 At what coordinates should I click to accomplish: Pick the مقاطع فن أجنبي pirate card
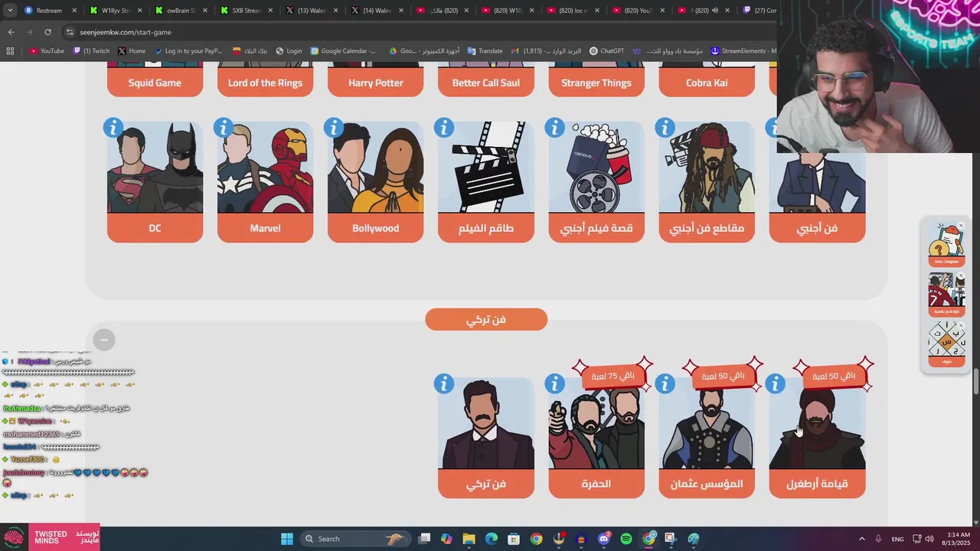coord(707,182)
